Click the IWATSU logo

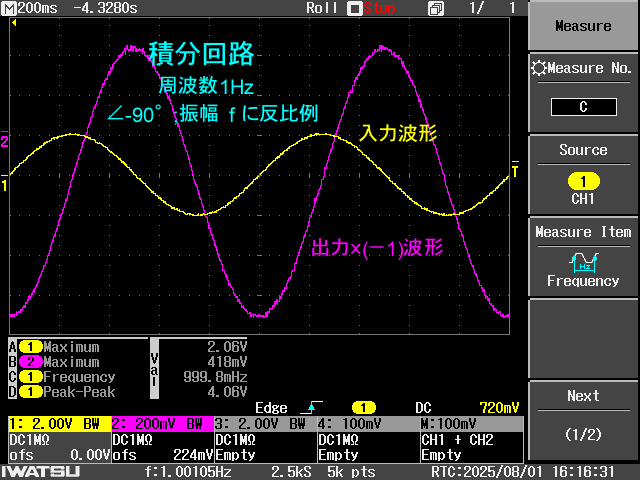[x=40, y=472]
